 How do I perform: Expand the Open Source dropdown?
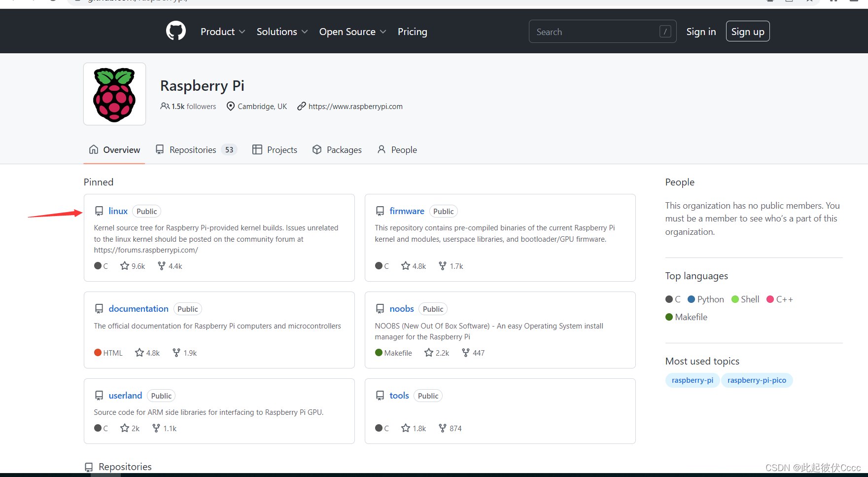352,32
